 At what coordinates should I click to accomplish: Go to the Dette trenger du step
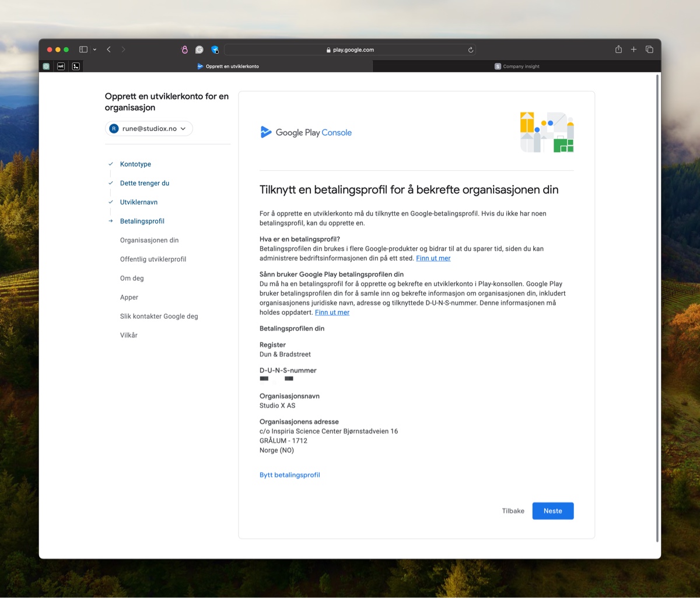pos(145,183)
